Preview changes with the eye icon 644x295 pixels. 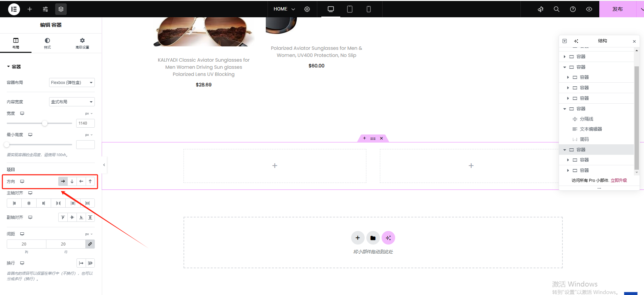pos(589,9)
